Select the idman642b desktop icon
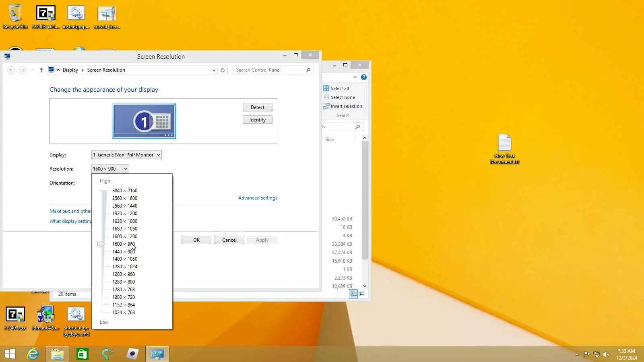This screenshot has height=362, width=644. (45, 318)
